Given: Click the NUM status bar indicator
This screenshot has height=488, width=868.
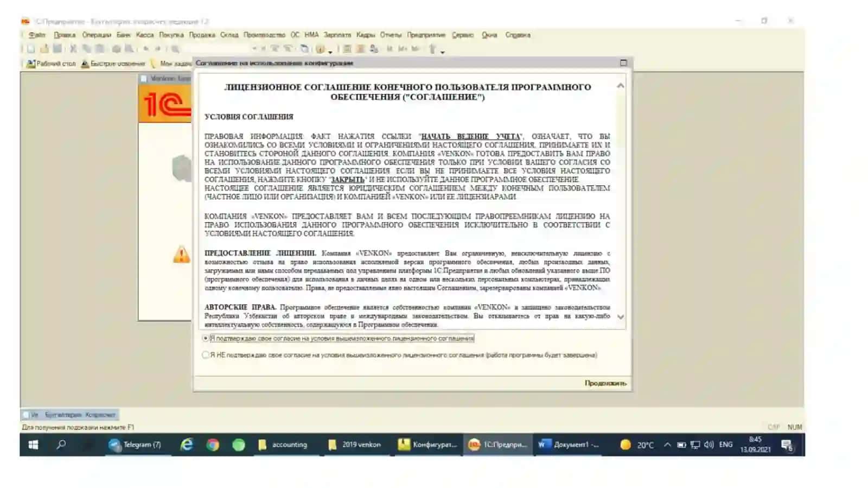Looking at the screenshot, I should 795,427.
